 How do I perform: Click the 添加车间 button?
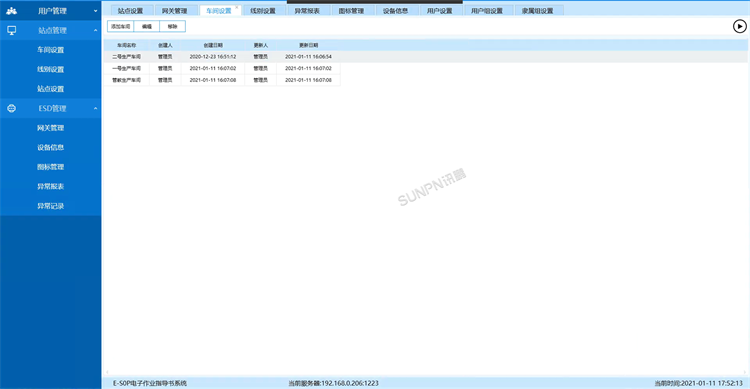[121, 26]
